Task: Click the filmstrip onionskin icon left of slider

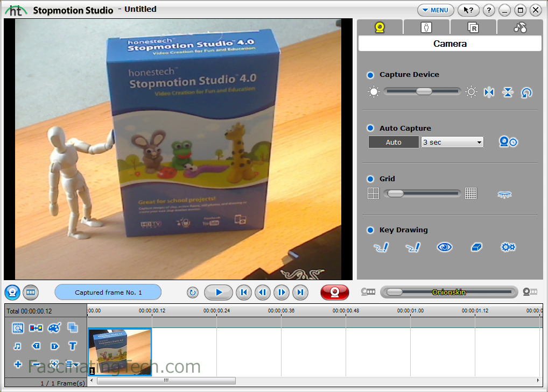Action: (x=368, y=292)
